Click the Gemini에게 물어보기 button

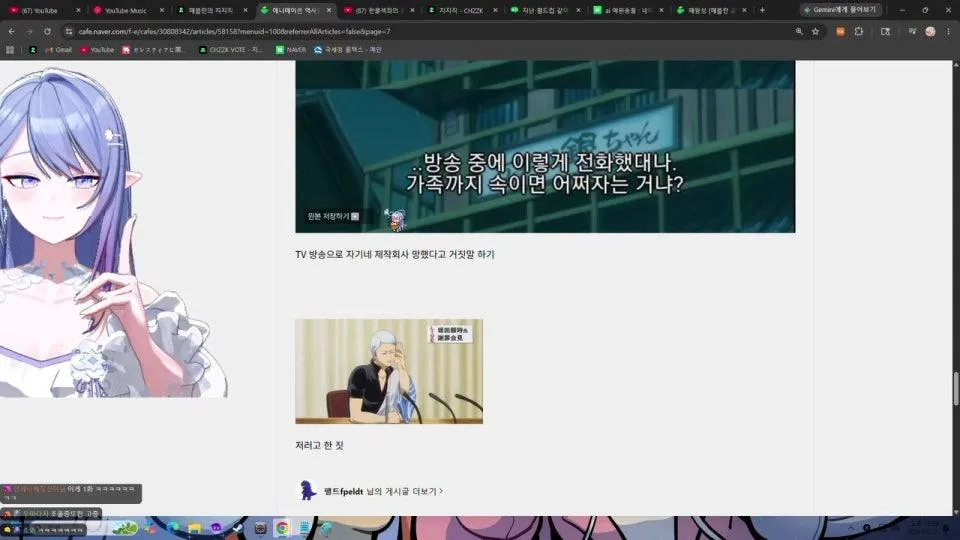[840, 10]
